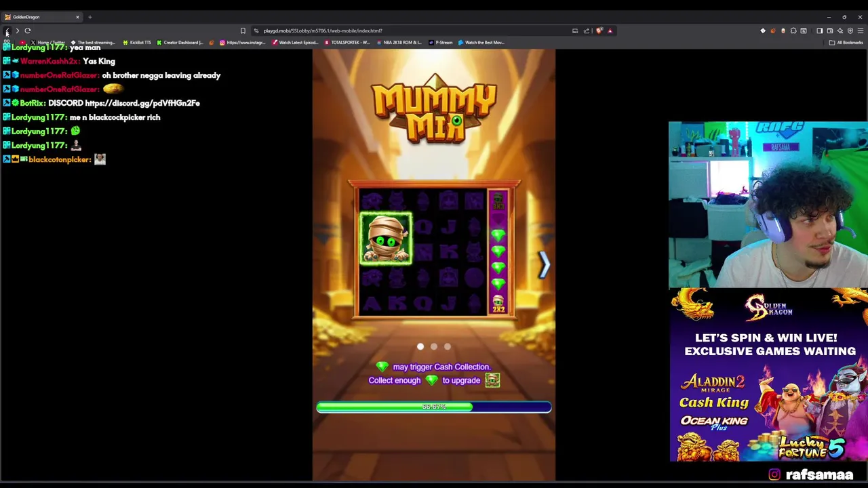
Task: Click the Mummy Mia game logo
Action: (x=434, y=110)
